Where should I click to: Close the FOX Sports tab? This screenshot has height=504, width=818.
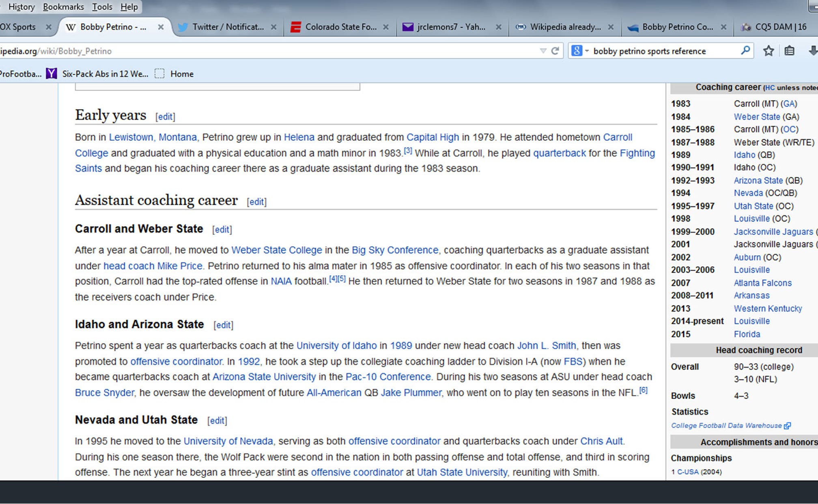[48, 27]
